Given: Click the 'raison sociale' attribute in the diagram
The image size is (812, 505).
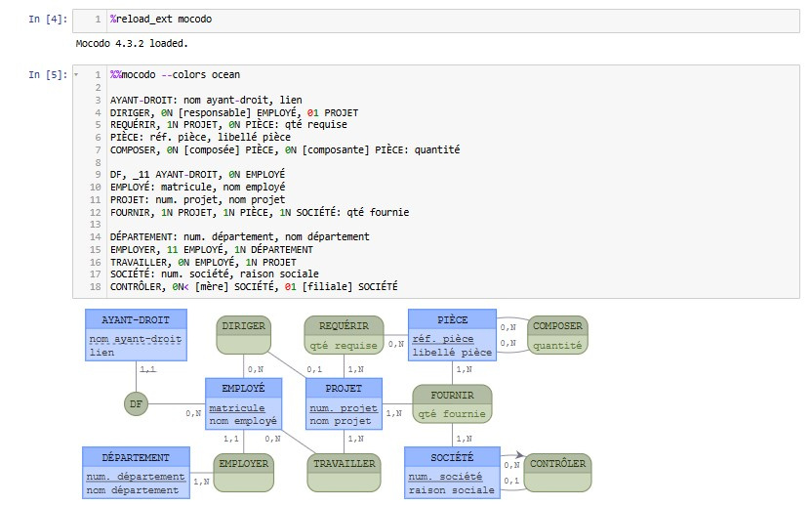Looking at the screenshot, I should point(452,490).
